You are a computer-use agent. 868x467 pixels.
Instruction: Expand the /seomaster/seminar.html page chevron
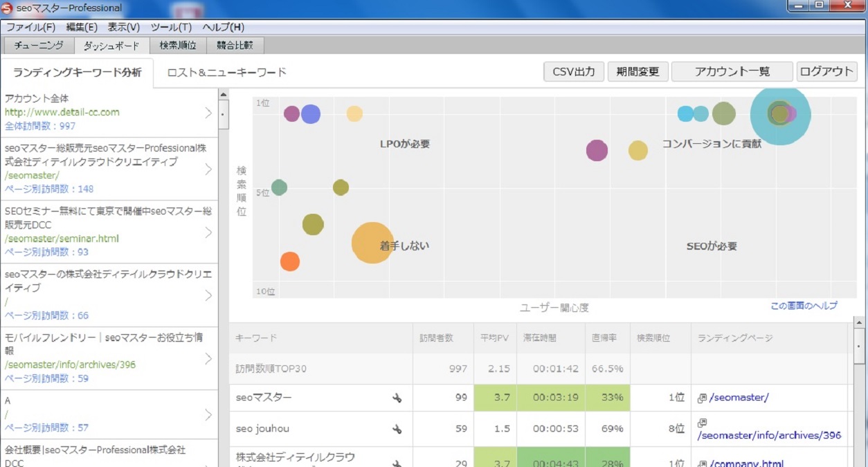click(x=208, y=232)
